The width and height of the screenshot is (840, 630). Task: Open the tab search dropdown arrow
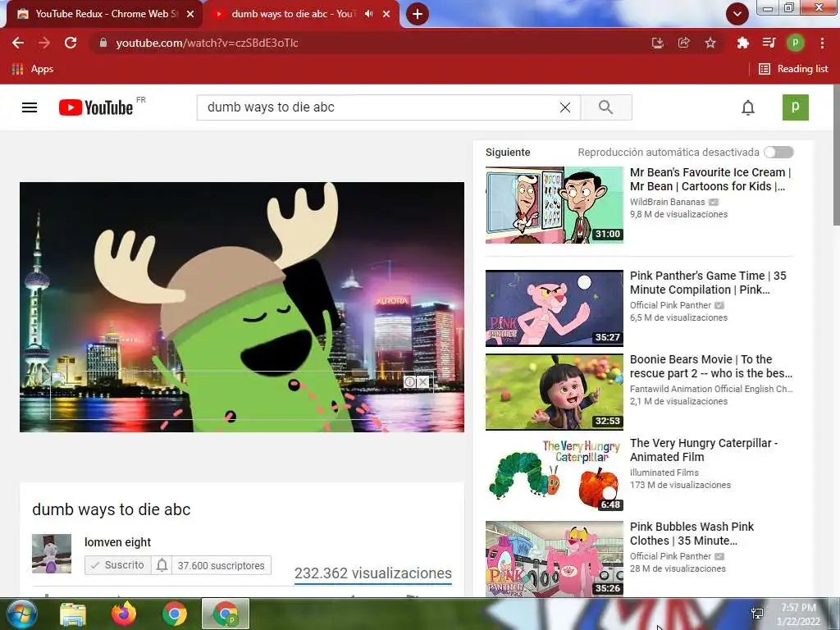tap(737, 14)
